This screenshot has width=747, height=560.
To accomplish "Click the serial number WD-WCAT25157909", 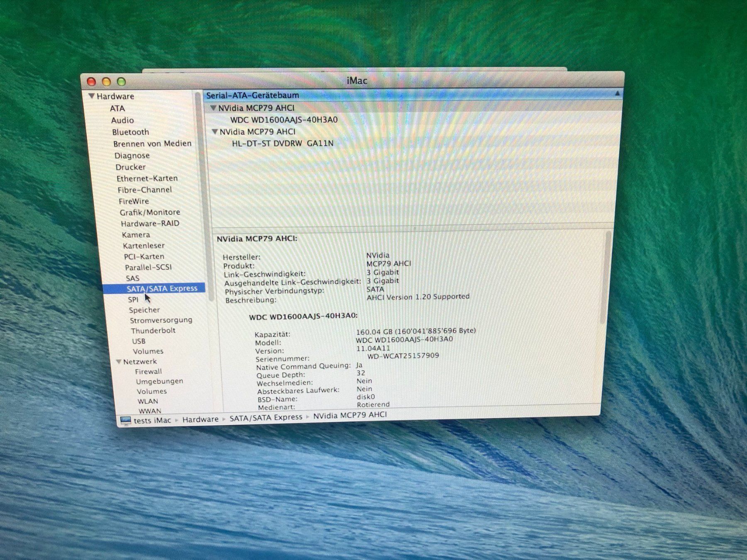I will pos(403,355).
